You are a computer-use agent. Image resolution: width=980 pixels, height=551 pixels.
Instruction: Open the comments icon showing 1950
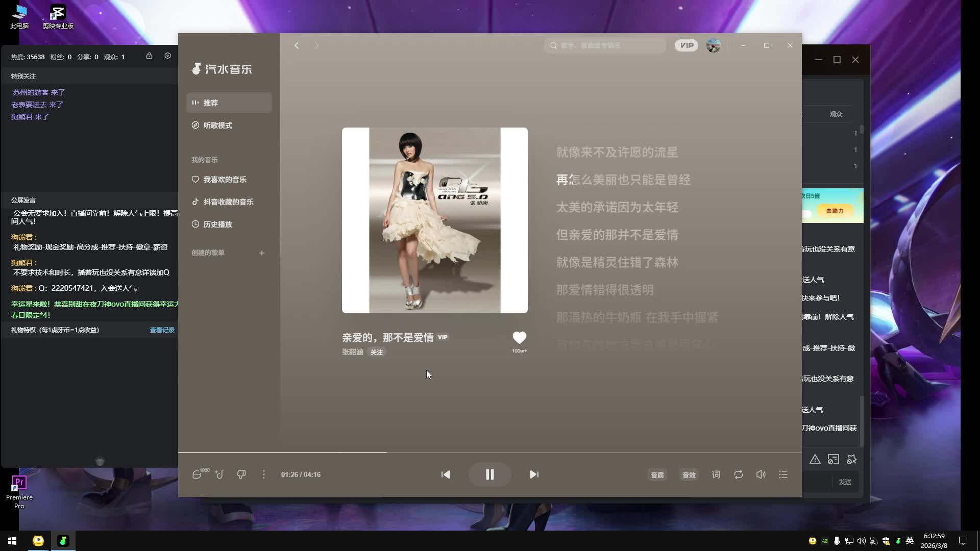(198, 474)
